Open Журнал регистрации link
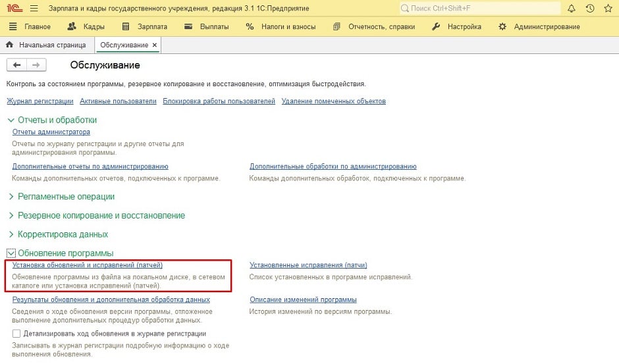The width and height of the screenshot is (619, 364). tap(40, 101)
